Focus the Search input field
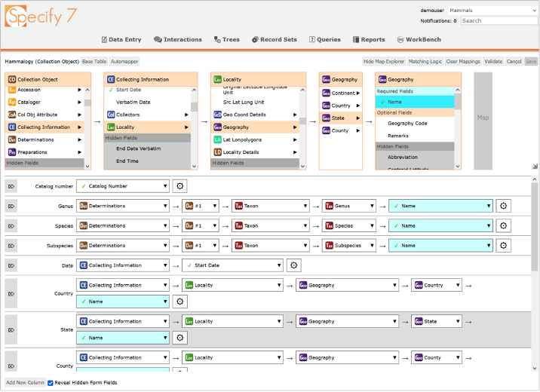Viewport: 540px width, 392px height. tap(499, 20)
